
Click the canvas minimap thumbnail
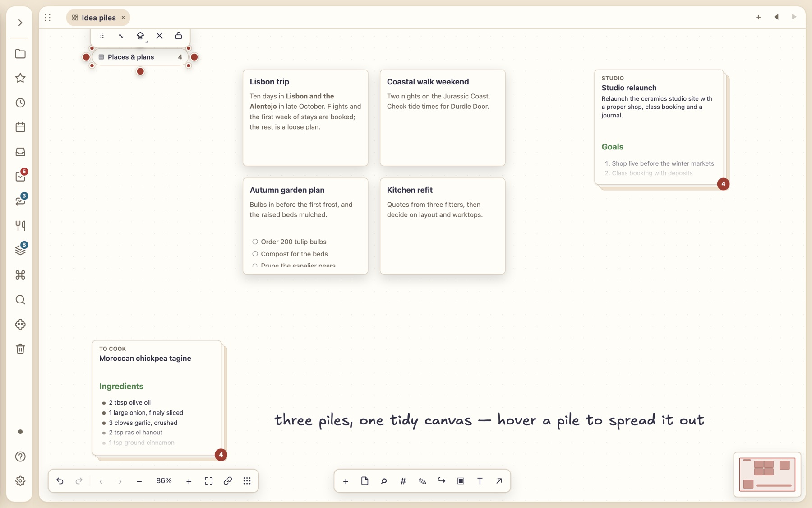[x=767, y=474]
